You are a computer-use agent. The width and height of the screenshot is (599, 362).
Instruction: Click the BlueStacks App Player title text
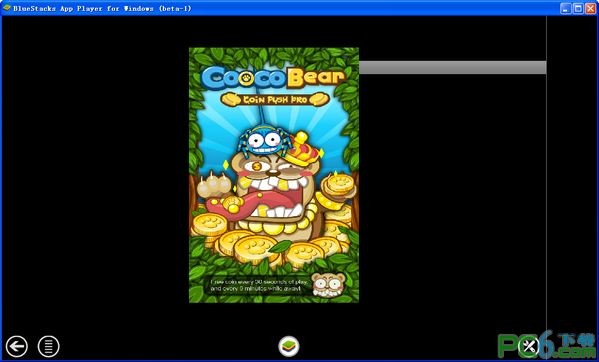click(102, 8)
